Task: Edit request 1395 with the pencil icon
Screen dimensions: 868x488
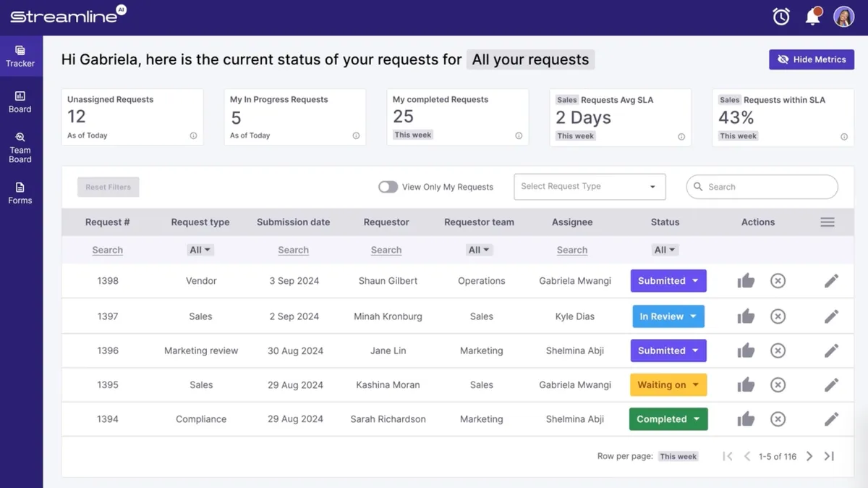Action: [831, 385]
